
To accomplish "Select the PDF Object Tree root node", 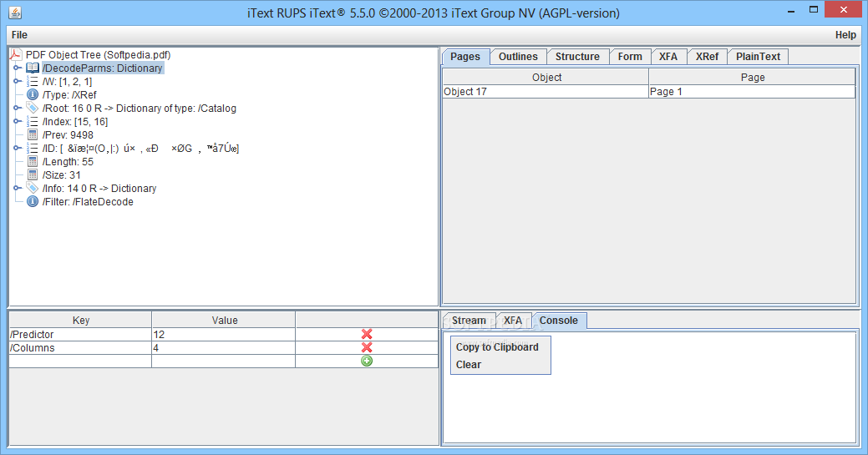I will point(98,54).
